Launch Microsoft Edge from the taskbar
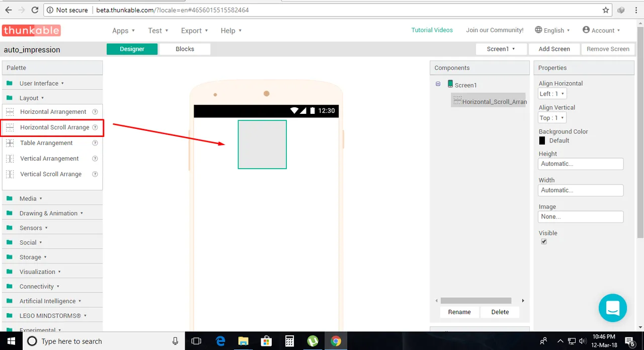 [220, 341]
